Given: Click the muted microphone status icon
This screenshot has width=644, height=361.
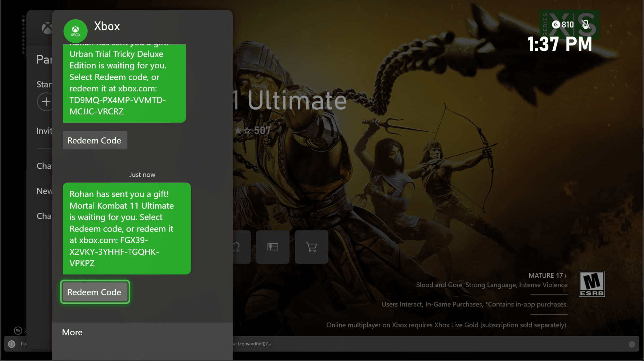Looking at the screenshot, I should point(586,24).
